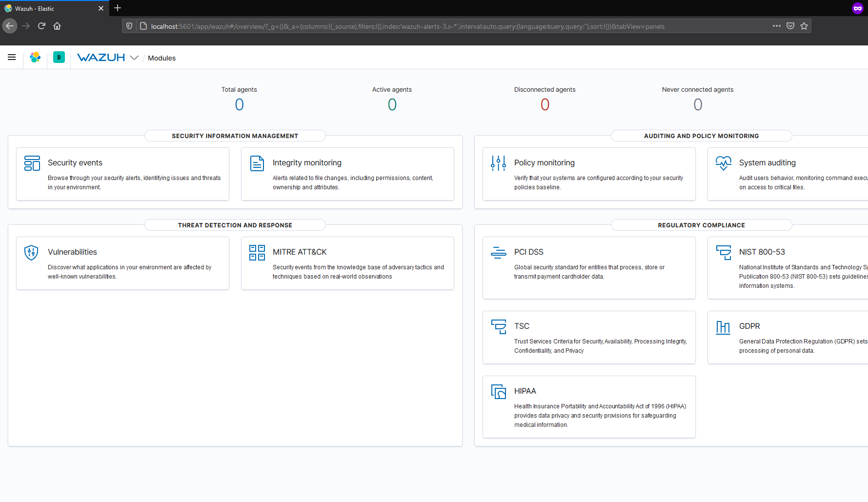Screen dimensions: 868x502
Task: Click the MITRE ATT&CK grid icon
Action: [257, 253]
